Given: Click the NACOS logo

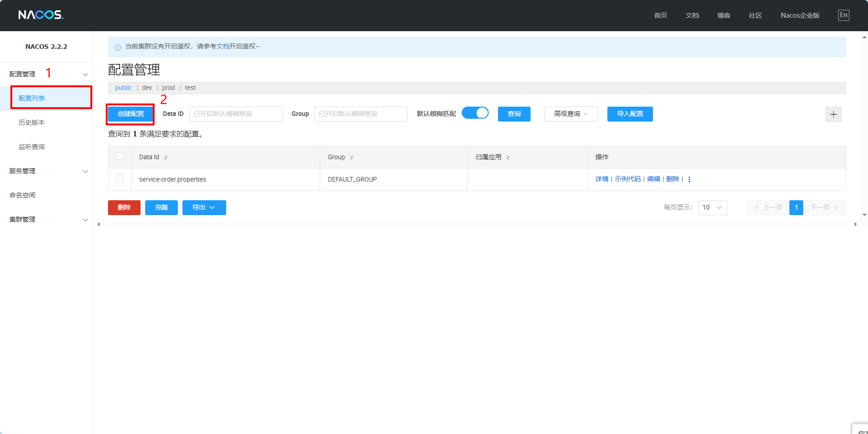Looking at the screenshot, I should tap(40, 15).
